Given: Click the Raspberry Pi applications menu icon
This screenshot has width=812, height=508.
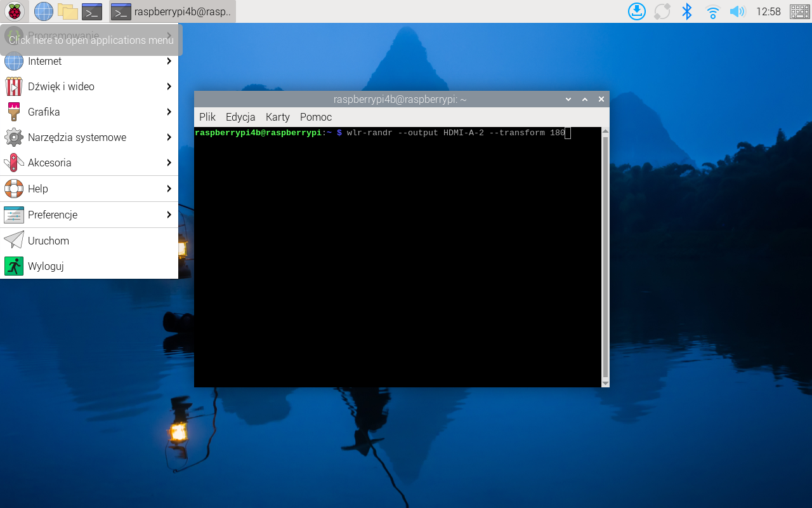Looking at the screenshot, I should 14,11.
